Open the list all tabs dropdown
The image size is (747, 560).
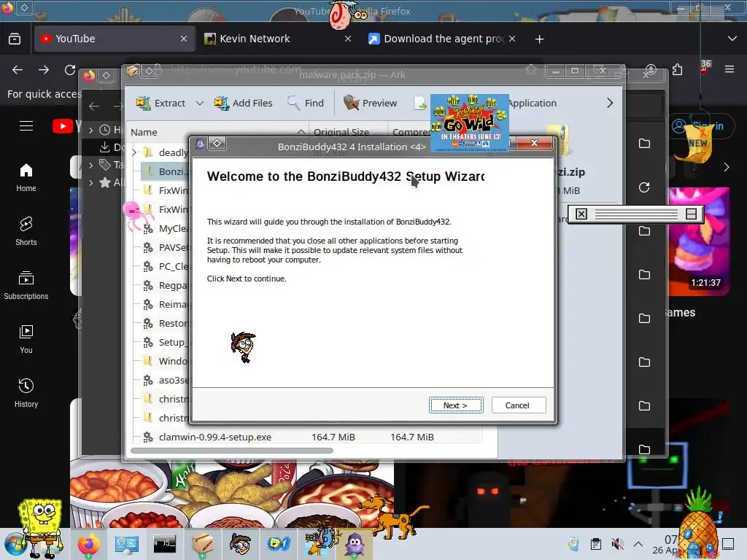click(732, 39)
